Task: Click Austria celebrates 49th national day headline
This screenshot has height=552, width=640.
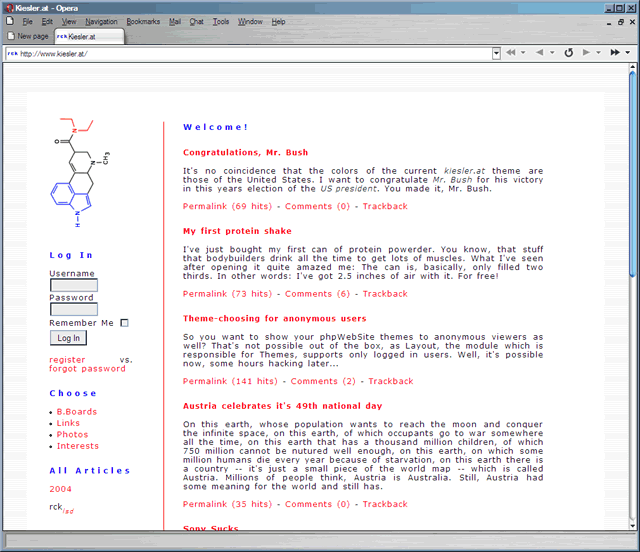Action: click(x=282, y=406)
